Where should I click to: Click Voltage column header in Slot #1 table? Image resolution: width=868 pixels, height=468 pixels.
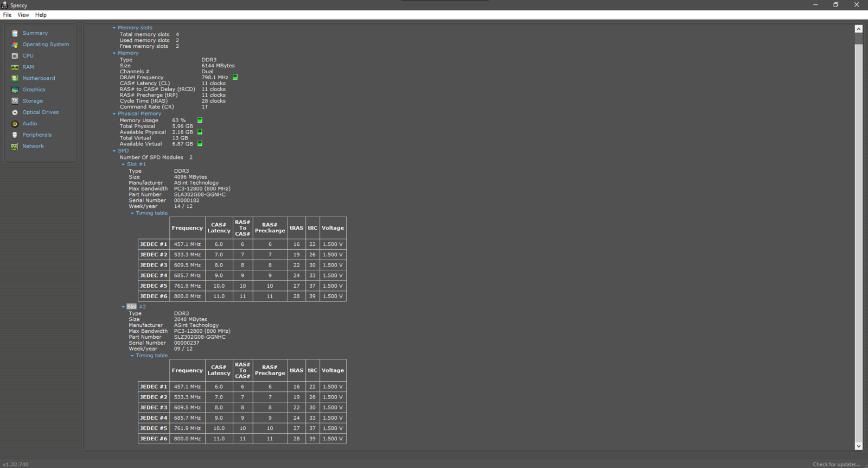pos(333,228)
